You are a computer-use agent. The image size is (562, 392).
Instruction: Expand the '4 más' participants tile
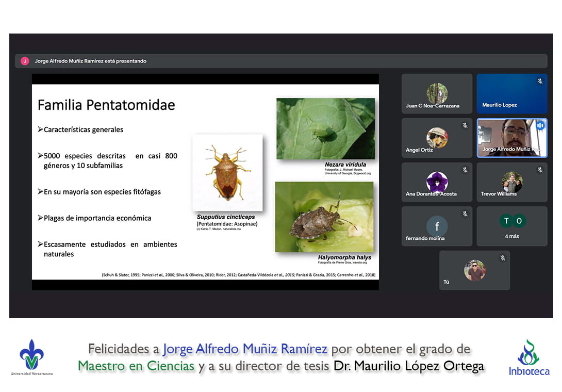click(511, 226)
